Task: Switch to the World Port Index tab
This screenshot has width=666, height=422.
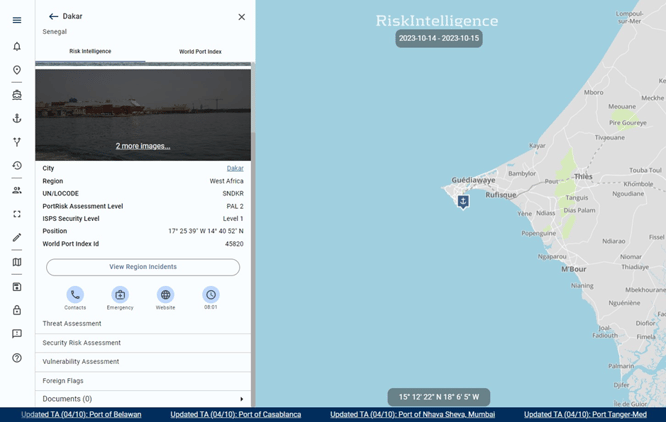Action: [200, 52]
